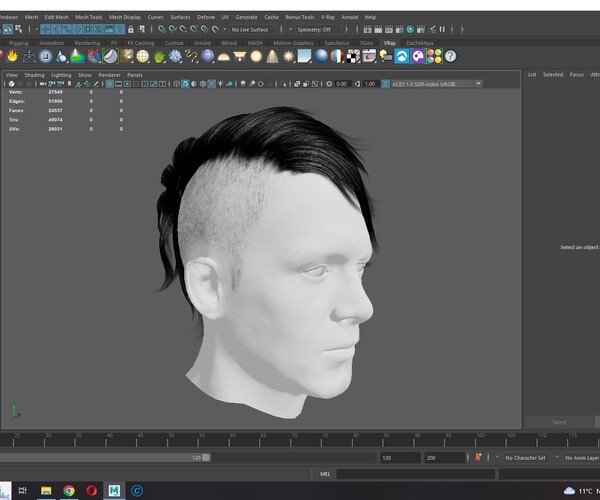Open the V-Ray main menu
The width and height of the screenshot is (600, 500).
pos(328,17)
